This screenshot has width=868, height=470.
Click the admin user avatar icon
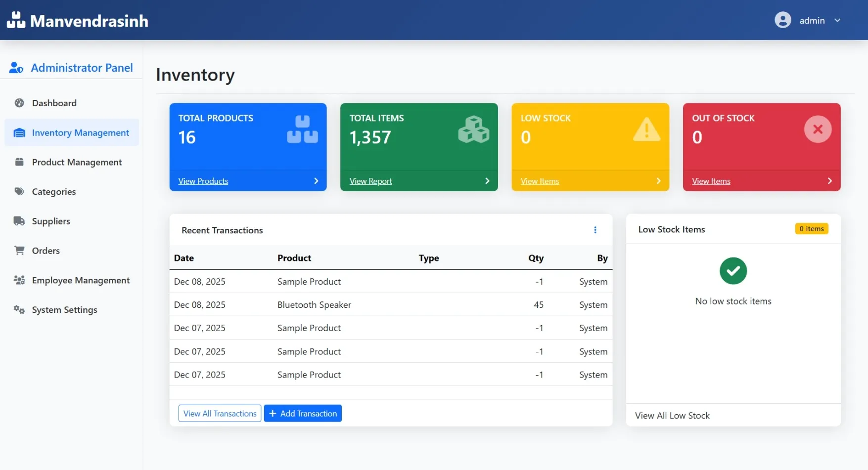point(783,20)
